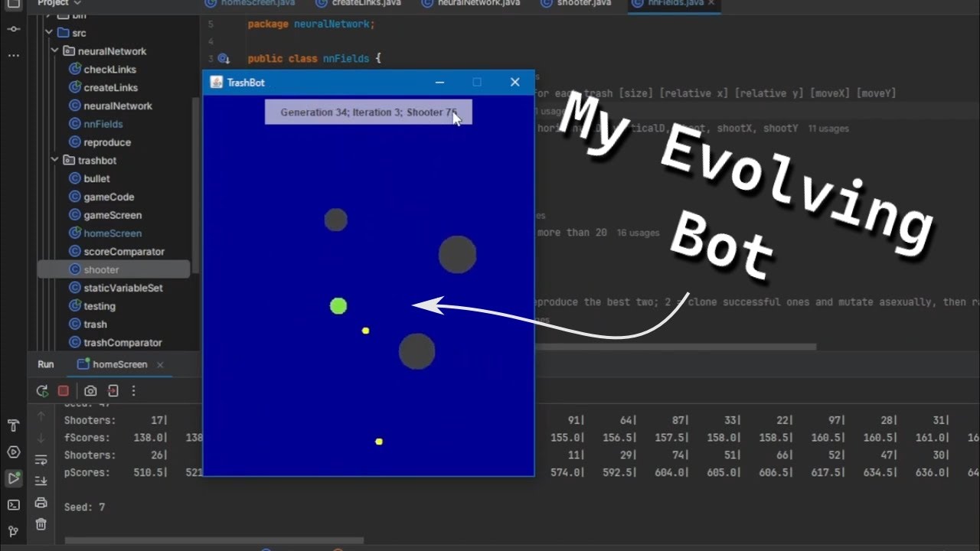The image size is (980, 551).
Task: Open the Git tool window icon
Action: click(13, 531)
